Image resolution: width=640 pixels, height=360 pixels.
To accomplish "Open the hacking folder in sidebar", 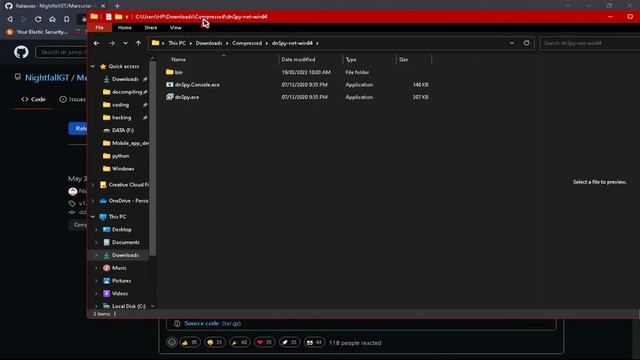I will (x=121, y=118).
